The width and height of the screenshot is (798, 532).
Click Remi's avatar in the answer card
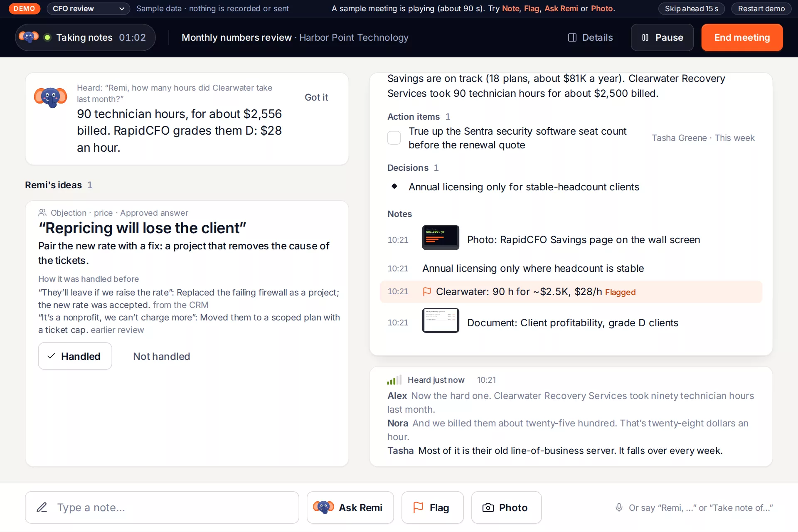50,97
